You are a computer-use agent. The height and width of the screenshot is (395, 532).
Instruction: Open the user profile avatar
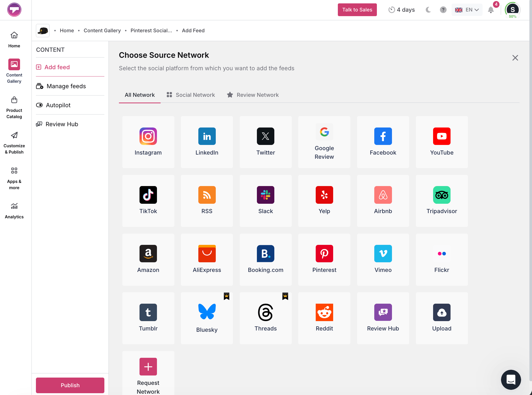click(x=512, y=10)
